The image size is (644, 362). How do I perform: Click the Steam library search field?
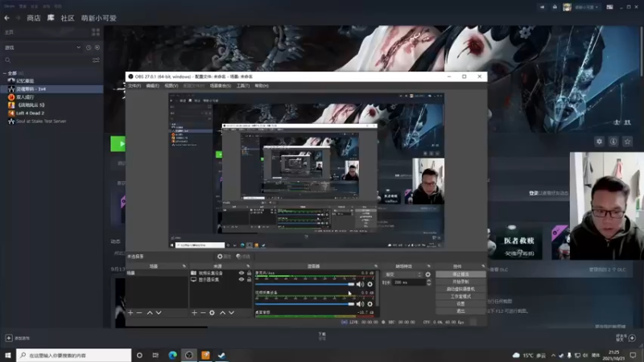(47, 60)
